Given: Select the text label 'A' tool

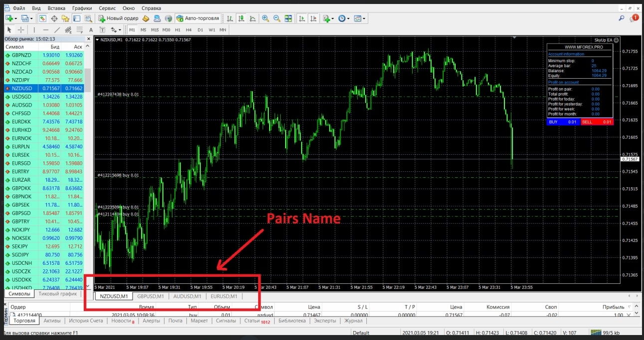Looking at the screenshot, I should (91, 30).
